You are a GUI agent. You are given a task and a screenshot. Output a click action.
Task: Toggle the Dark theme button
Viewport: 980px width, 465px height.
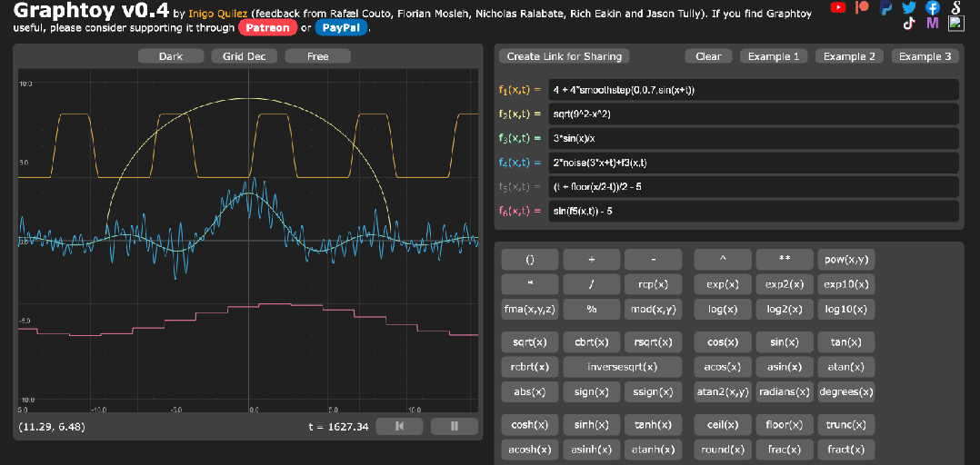pyautogui.click(x=171, y=56)
